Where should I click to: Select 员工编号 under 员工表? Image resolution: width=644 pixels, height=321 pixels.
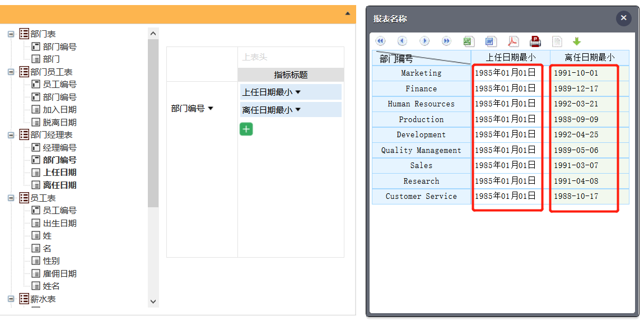tap(59, 211)
